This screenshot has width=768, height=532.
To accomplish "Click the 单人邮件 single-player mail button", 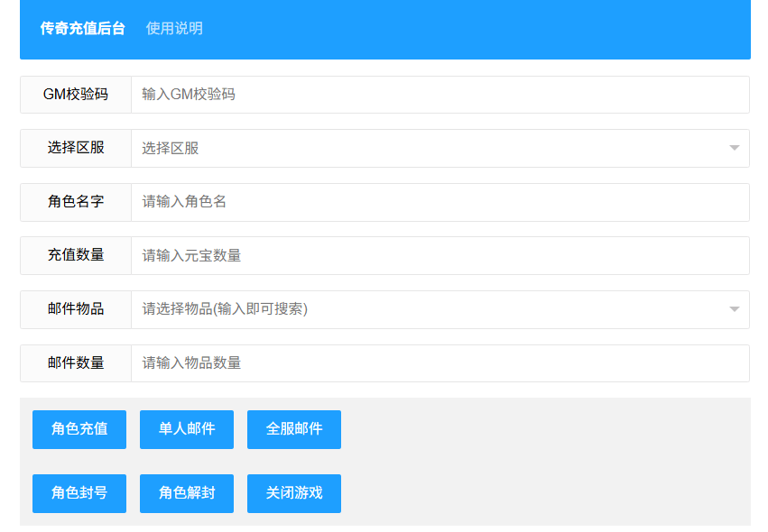I will (186, 429).
